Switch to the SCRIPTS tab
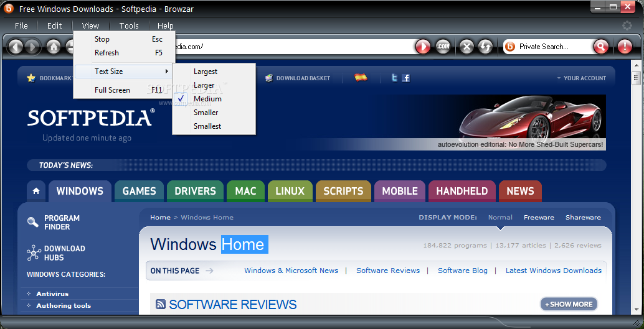The width and height of the screenshot is (644, 329). [343, 191]
